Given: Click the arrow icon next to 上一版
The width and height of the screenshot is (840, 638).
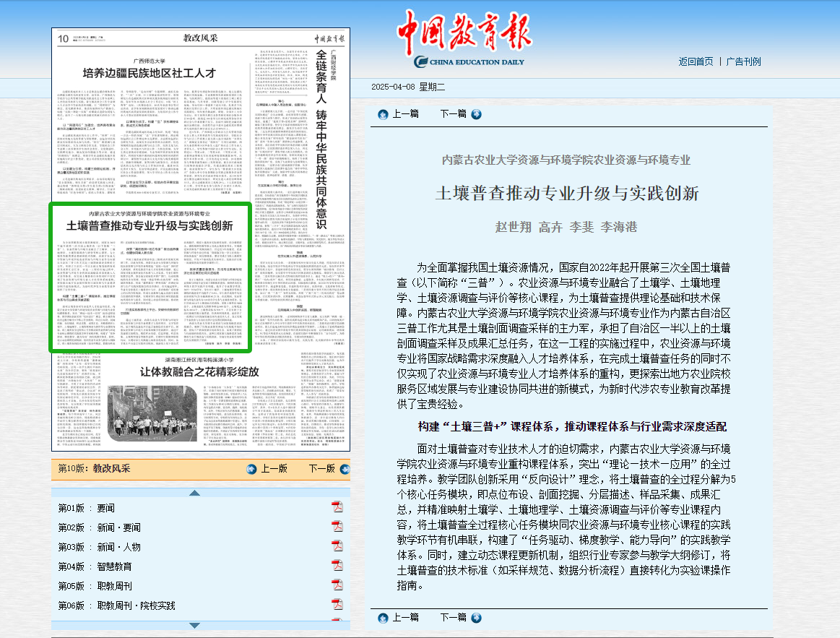Looking at the screenshot, I should pyautogui.click(x=251, y=469).
